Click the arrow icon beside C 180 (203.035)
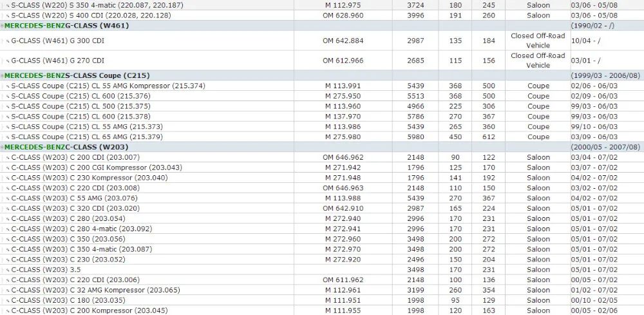 pos(8,301)
